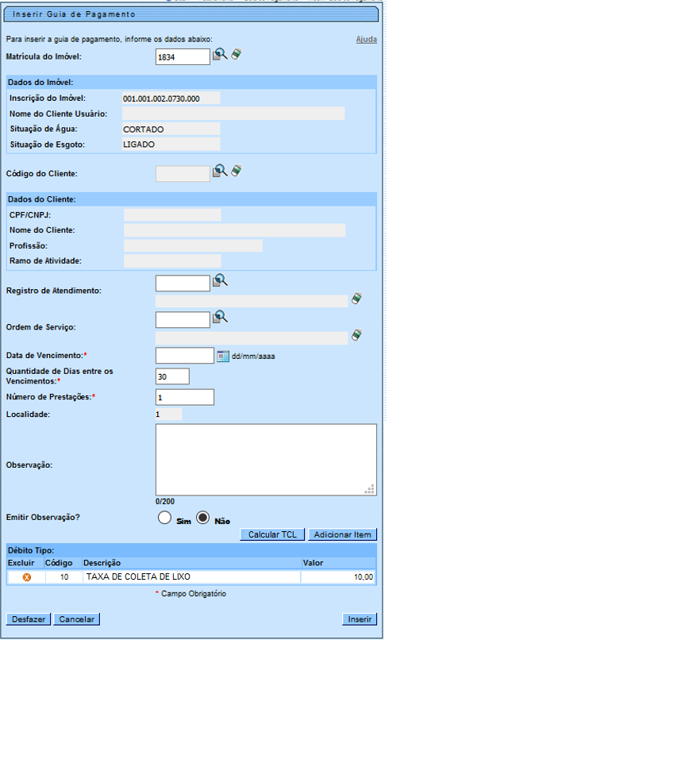The width and height of the screenshot is (700, 775).
Task: Select Não for Emitir Observação
Action: tap(202, 518)
